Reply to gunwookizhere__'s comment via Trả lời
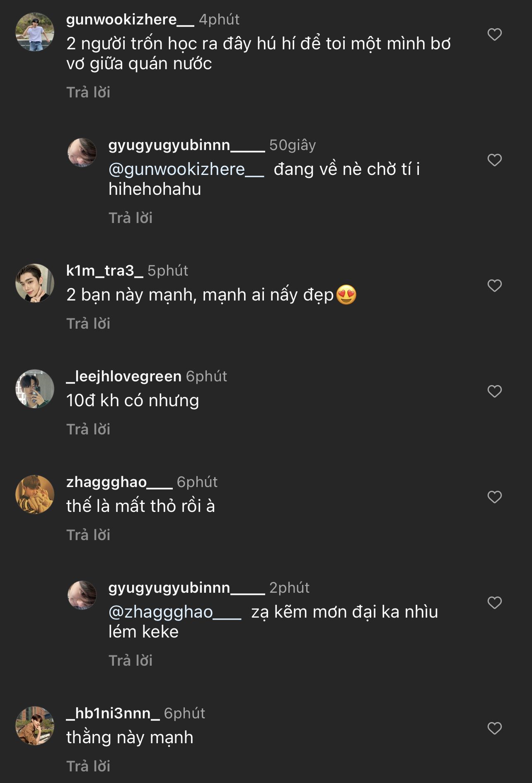This screenshot has width=532, height=783. point(88,92)
